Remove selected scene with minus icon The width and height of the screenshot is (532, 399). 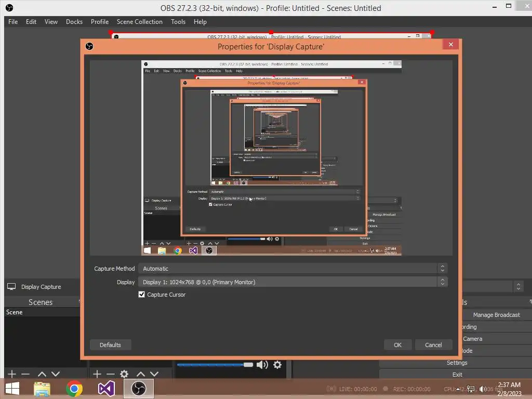(x=25, y=374)
